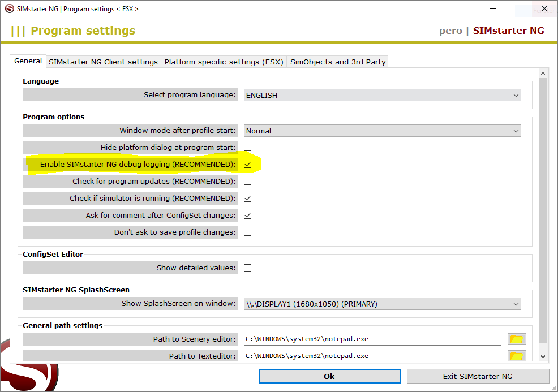Open SIMstarter NG Client settings tab

coord(103,62)
